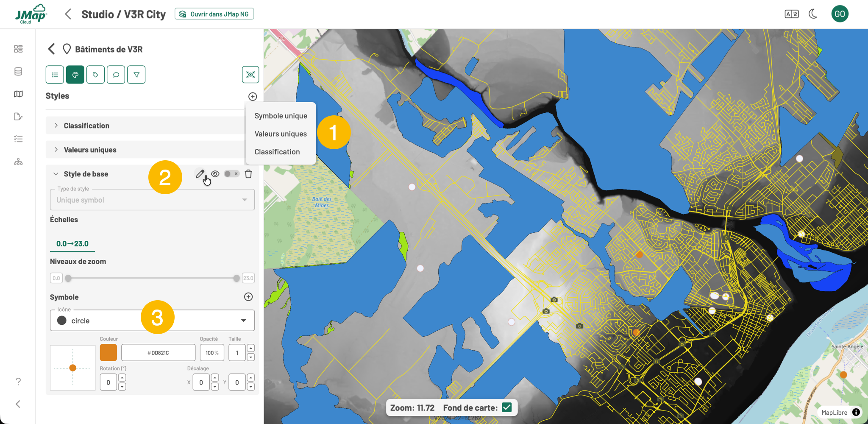Screen dimensions: 868x424
Task: Open the filter funnel icon tab
Action: 136,75
